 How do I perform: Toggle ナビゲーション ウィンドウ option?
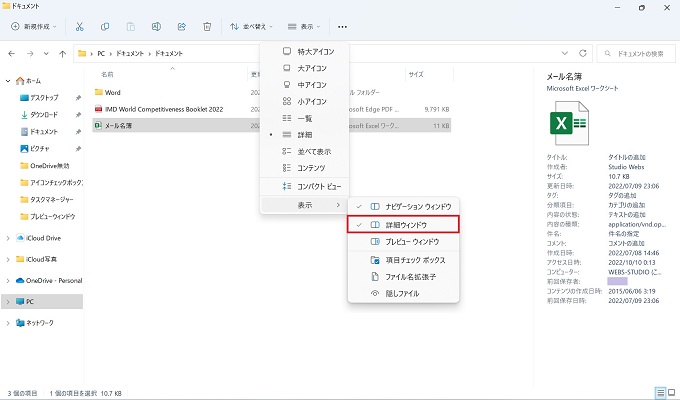[x=403, y=207]
